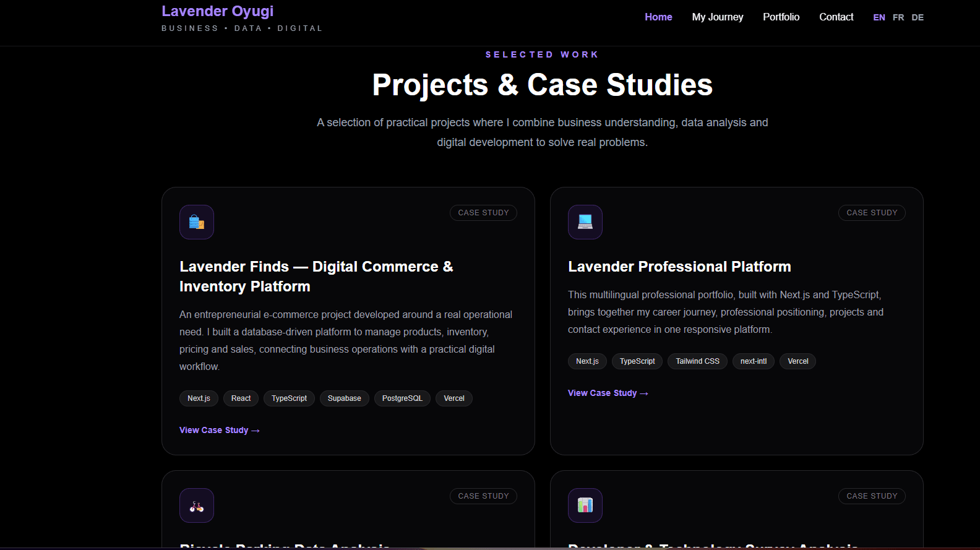
Task: Click CASE STUDY badge on the bicycle card
Action: point(483,496)
